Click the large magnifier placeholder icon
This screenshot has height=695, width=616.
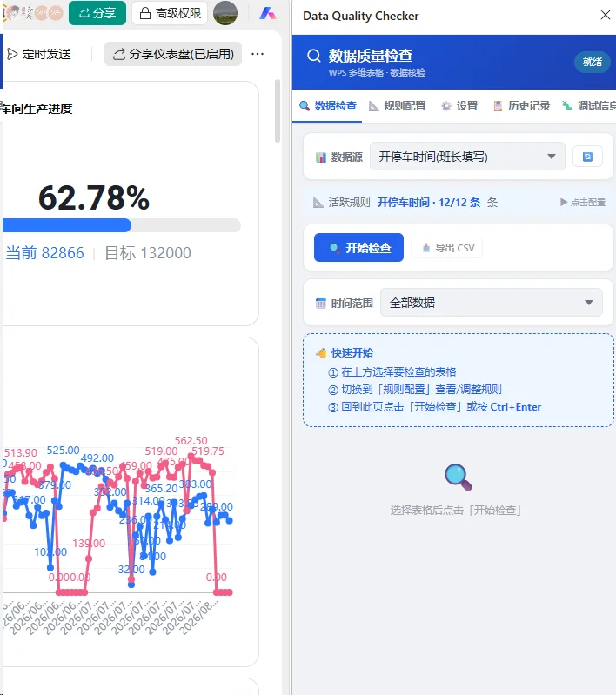[459, 477]
